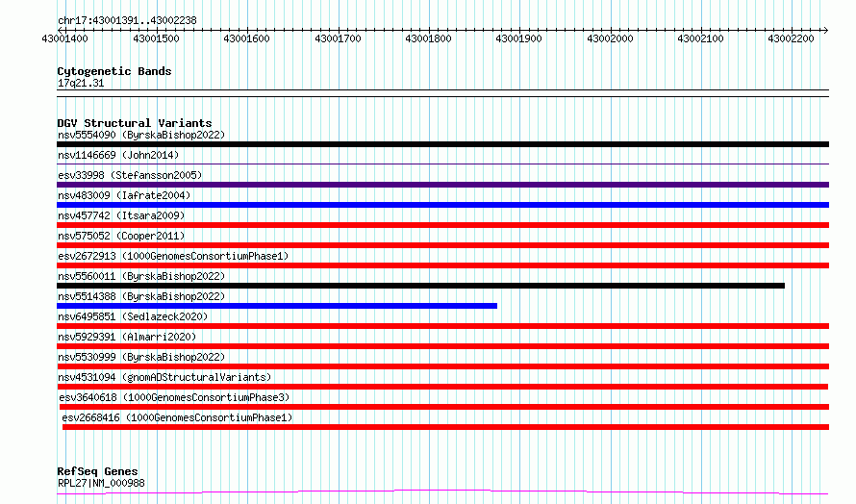856x504 pixels.
Task: Click the 17q21.31 cytogenetic band label
Action: (x=81, y=83)
